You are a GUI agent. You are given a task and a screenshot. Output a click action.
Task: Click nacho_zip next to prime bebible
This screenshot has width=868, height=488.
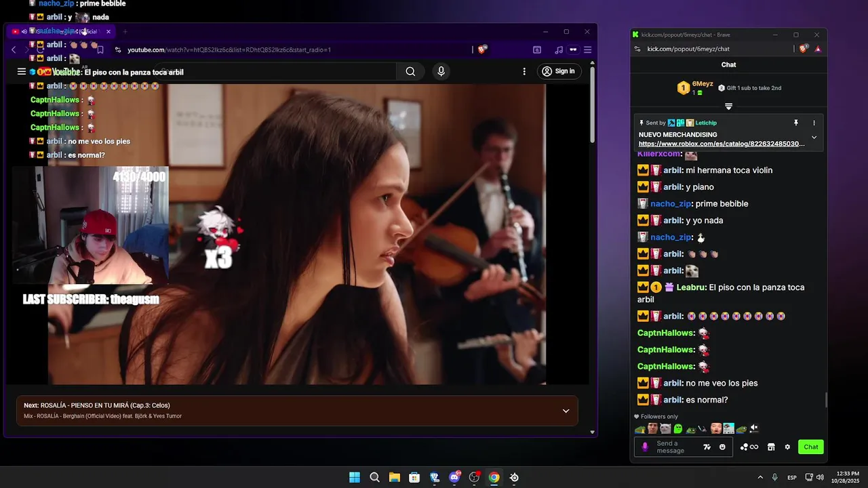click(670, 203)
